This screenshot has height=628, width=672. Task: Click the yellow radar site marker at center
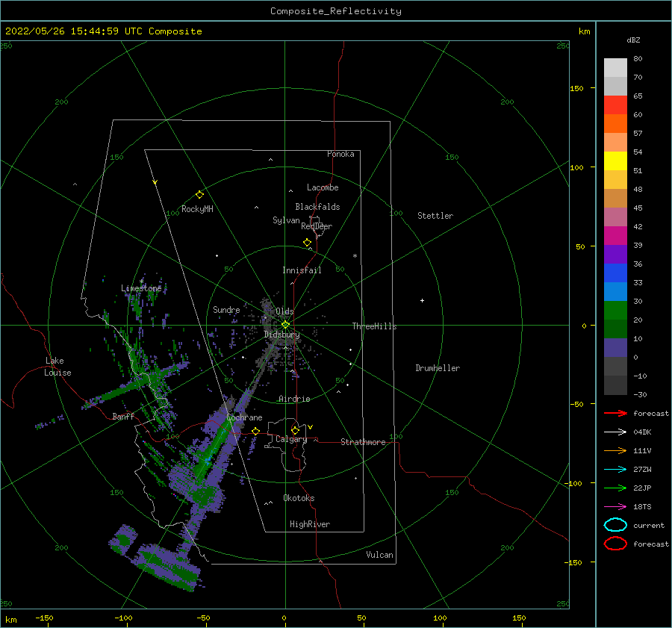pos(285,325)
